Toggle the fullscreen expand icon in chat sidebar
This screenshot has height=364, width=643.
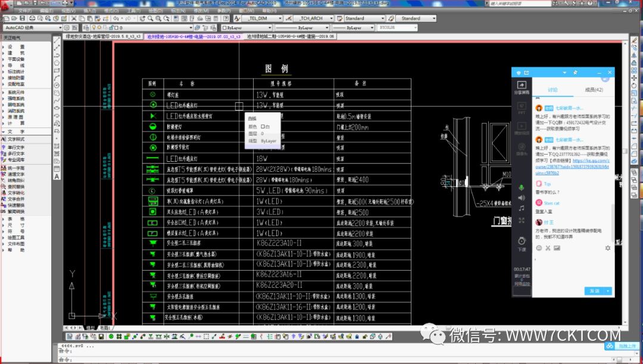point(522,220)
